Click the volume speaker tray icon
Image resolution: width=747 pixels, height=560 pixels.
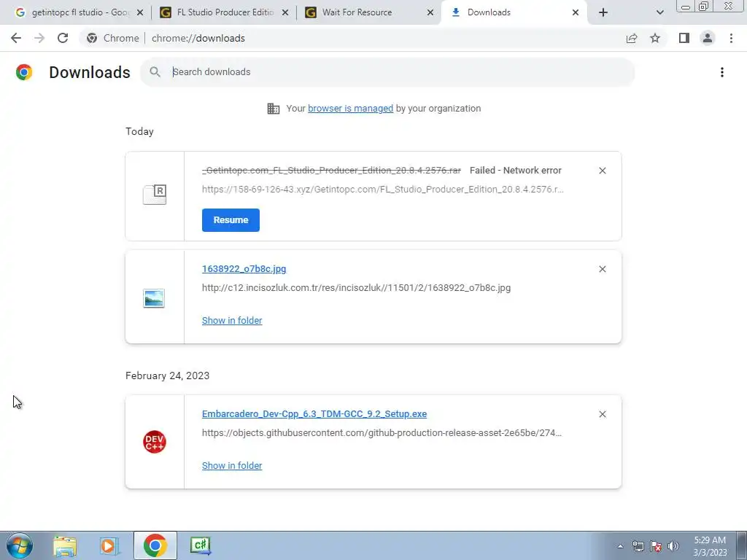click(673, 546)
